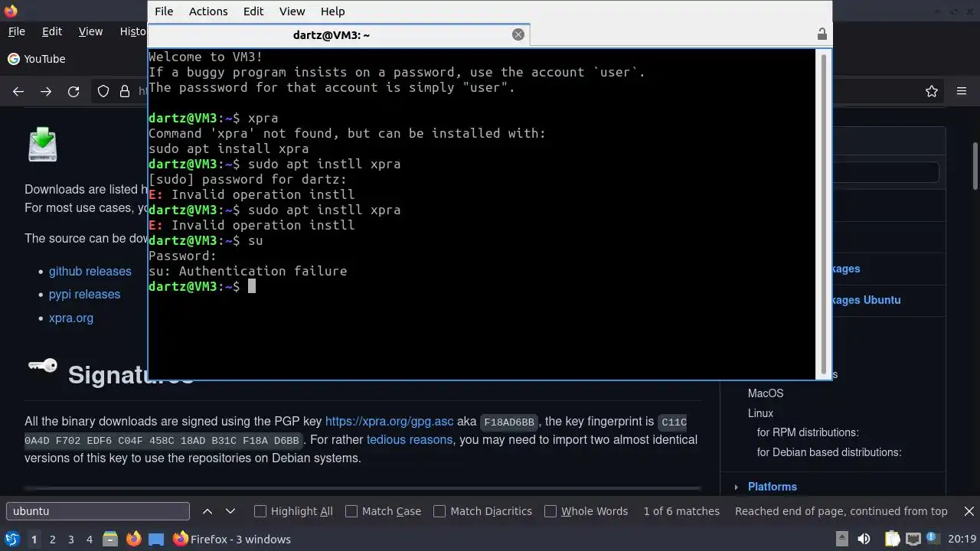The width and height of the screenshot is (980, 551).
Task: Switch to workspace 3
Action: click(x=70, y=540)
